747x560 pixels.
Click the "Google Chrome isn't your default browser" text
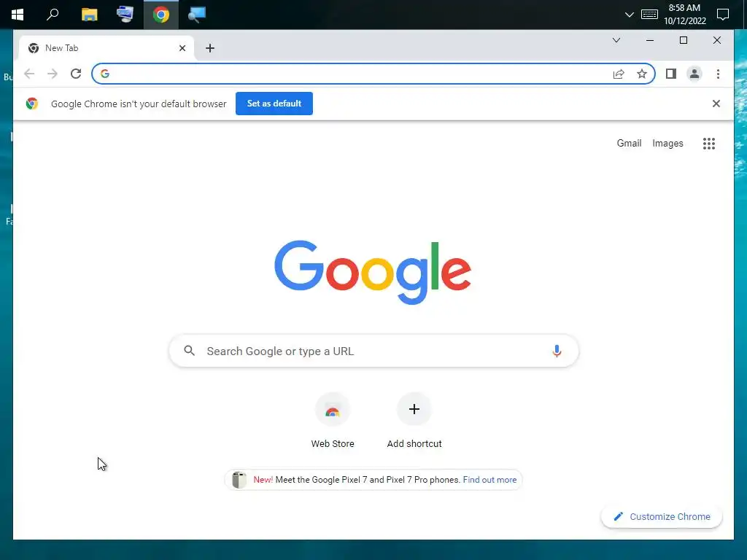pos(139,104)
